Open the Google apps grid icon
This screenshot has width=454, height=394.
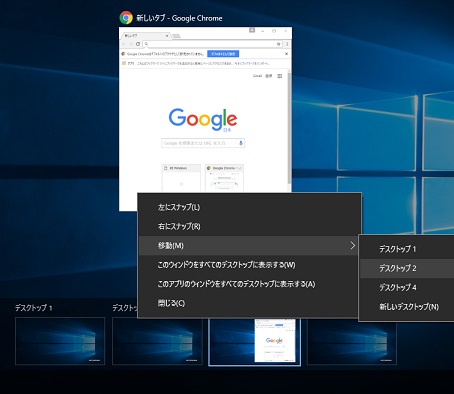[x=280, y=76]
